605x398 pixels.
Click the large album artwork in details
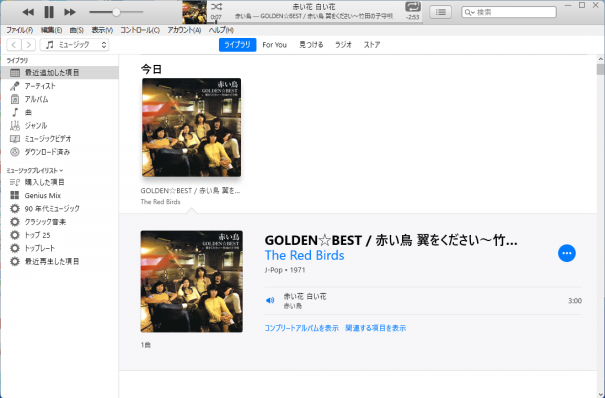coord(191,281)
